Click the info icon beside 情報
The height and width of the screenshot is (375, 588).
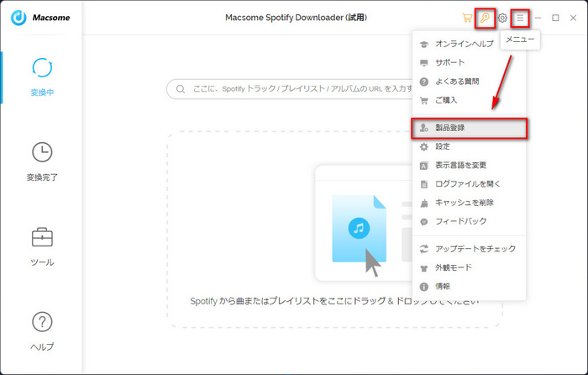[423, 287]
